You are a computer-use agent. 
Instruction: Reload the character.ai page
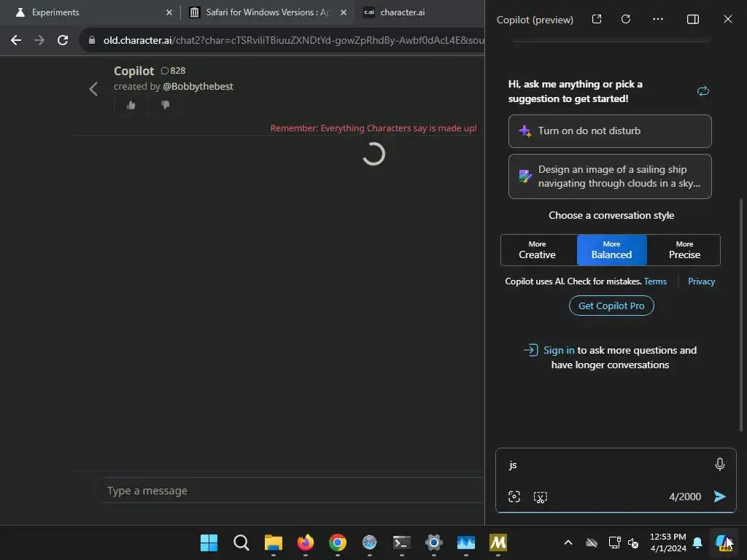click(x=63, y=41)
